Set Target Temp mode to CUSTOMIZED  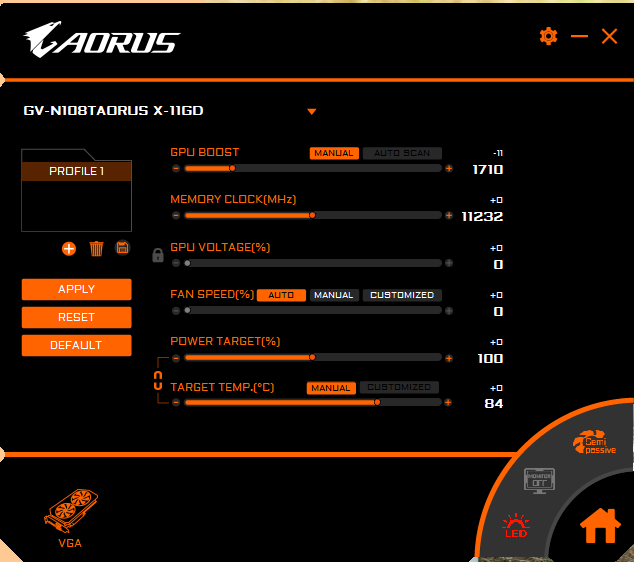click(399, 387)
